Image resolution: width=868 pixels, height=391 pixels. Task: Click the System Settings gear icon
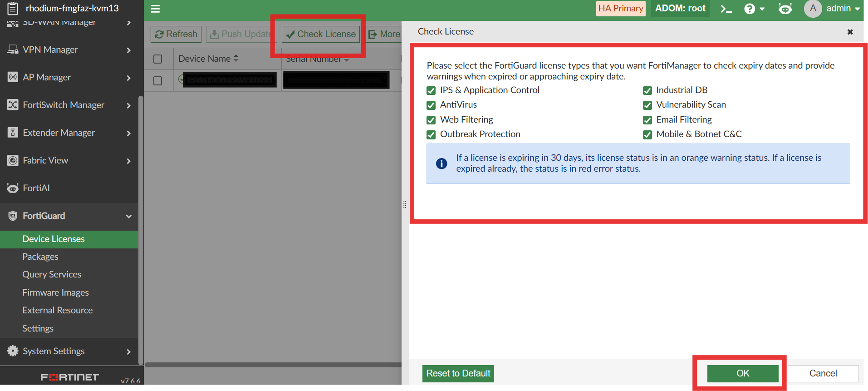pos(13,351)
